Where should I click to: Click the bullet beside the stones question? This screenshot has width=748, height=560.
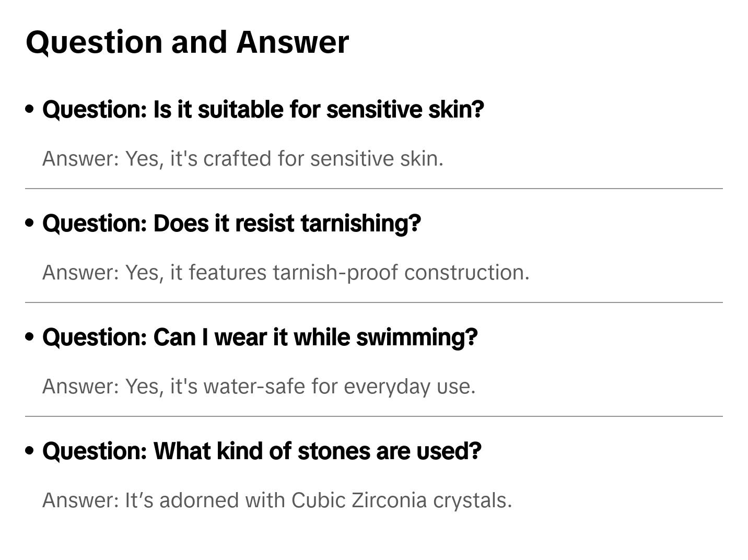pyautogui.click(x=30, y=451)
